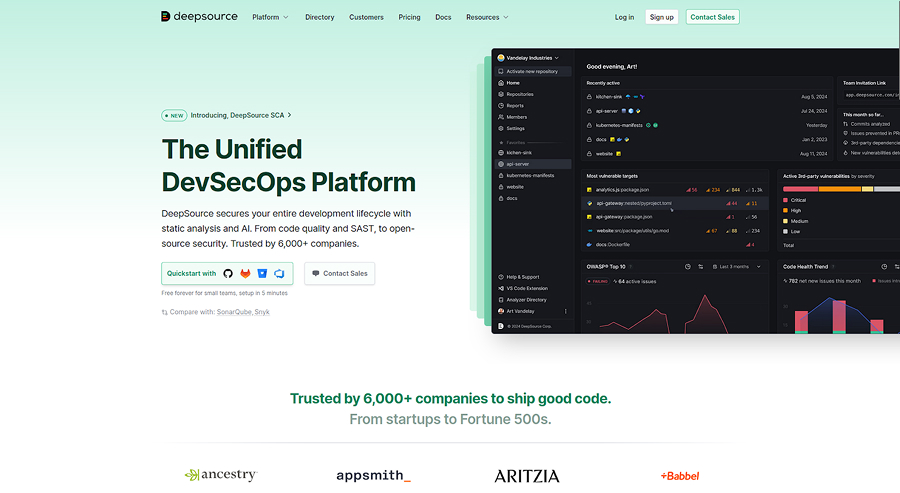Click the swap arrows icon in the OWASP Top 10 panel
This screenshot has width=900, height=493.
(x=701, y=267)
